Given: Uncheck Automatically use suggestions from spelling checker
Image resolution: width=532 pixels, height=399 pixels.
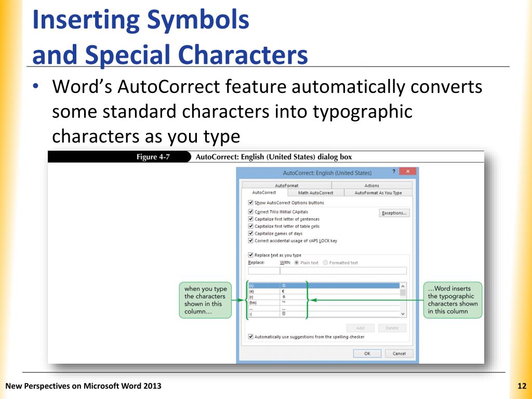Looking at the screenshot, I should click(251, 337).
